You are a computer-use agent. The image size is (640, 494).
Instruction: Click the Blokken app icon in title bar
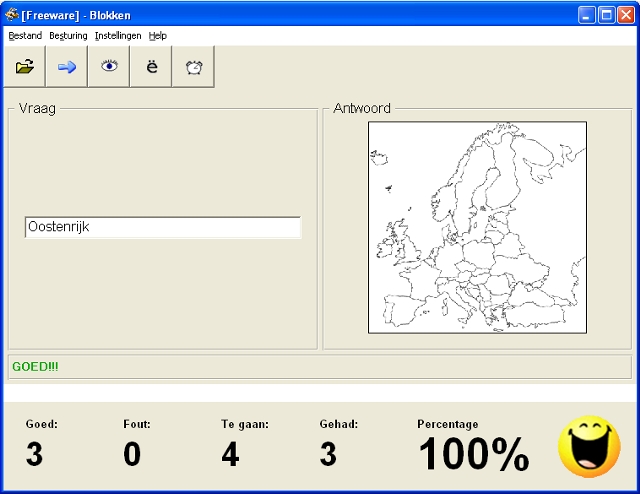coord(12,15)
